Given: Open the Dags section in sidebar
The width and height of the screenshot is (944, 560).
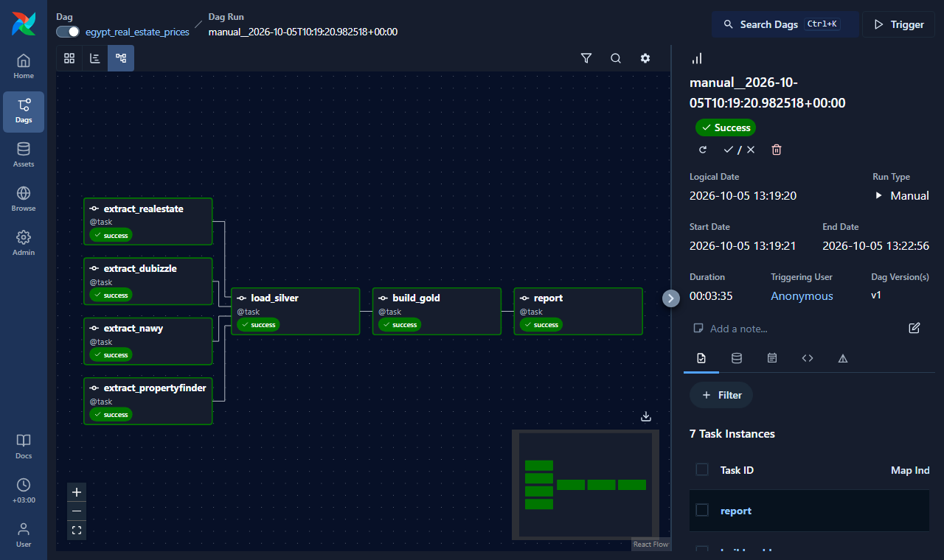Looking at the screenshot, I should tap(24, 111).
